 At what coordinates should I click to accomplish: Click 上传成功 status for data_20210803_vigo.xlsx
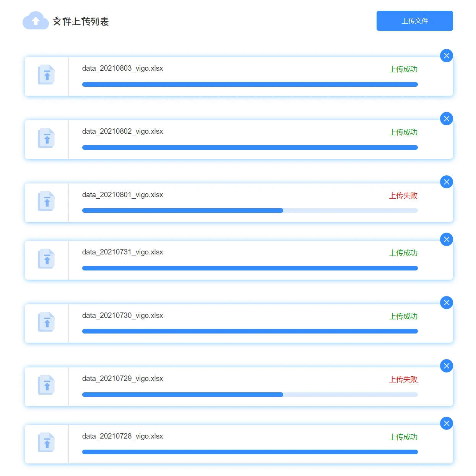click(x=403, y=69)
